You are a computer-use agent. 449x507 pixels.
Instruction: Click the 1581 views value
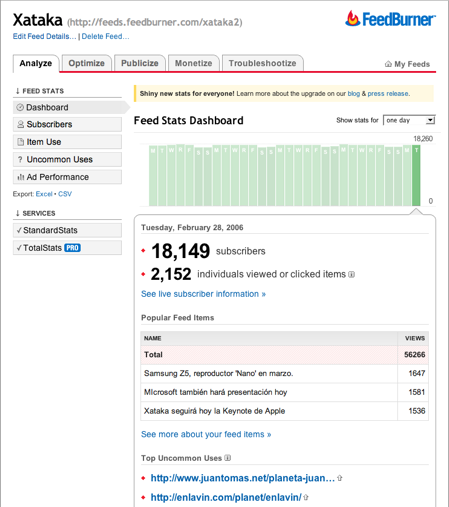pyautogui.click(x=417, y=392)
